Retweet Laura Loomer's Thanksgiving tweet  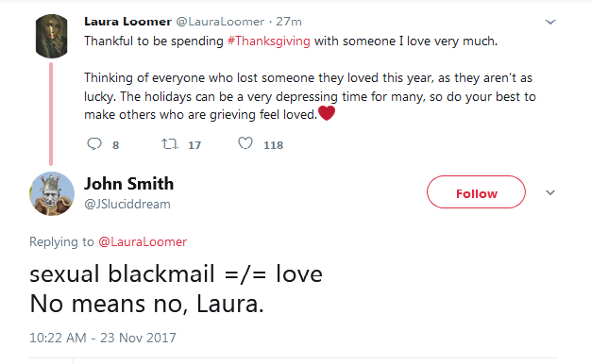click(170, 143)
